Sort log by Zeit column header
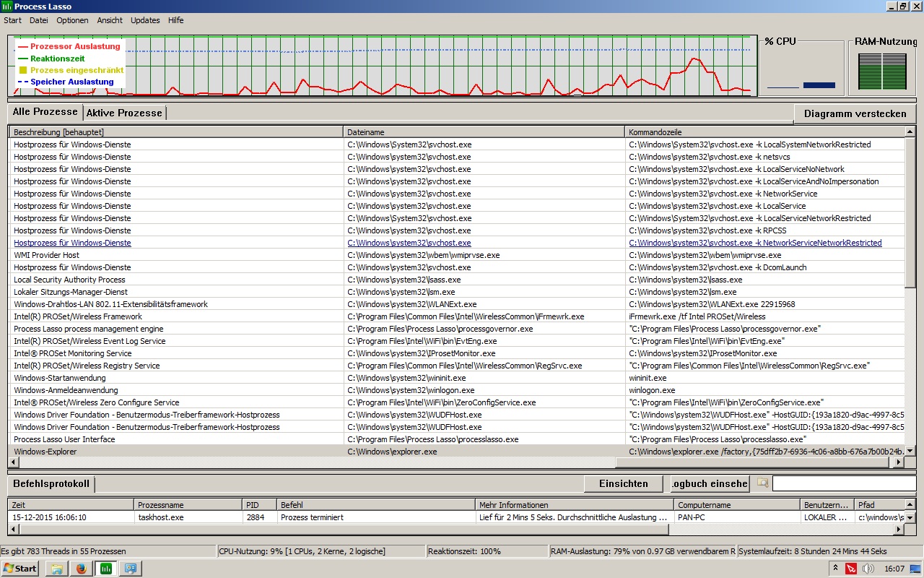The image size is (924, 578). click(x=71, y=505)
